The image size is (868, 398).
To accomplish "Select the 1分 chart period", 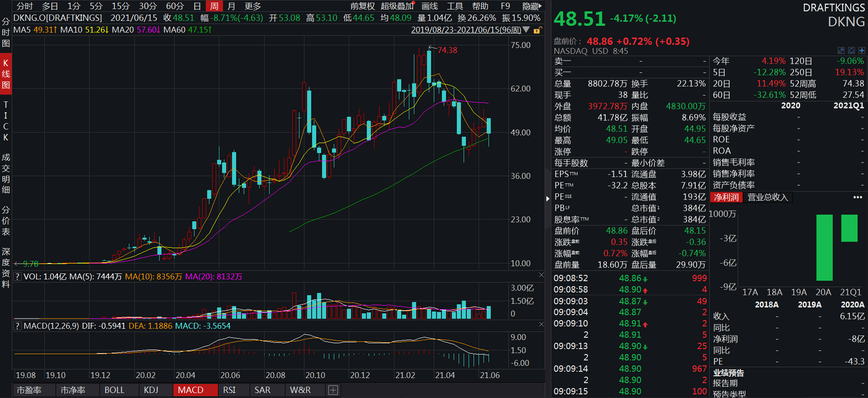I will point(74,6).
